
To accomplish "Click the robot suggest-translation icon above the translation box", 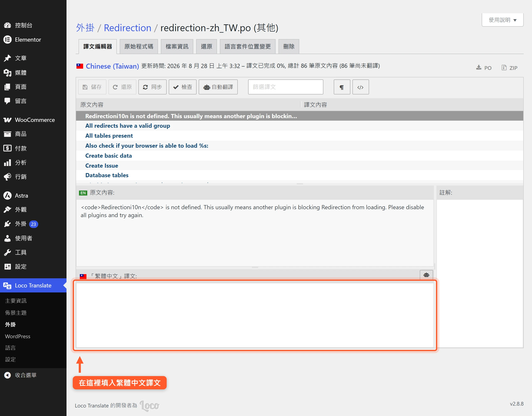I will (426, 275).
